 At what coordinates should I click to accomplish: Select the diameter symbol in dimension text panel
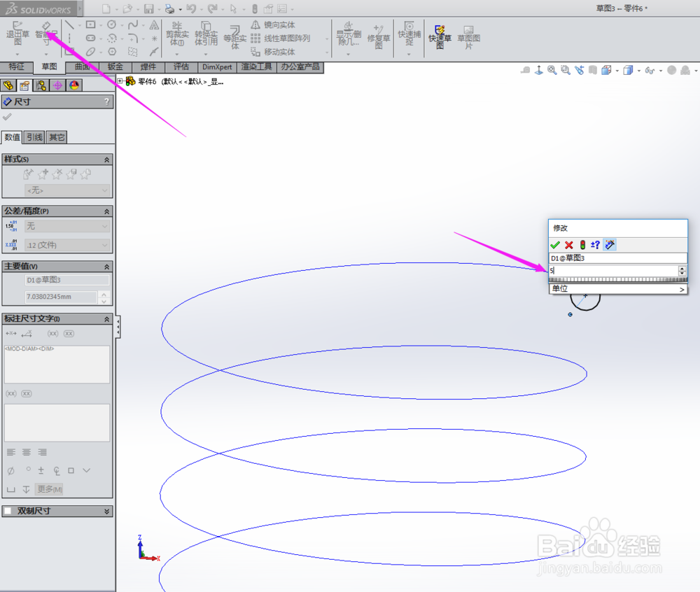(x=10, y=470)
